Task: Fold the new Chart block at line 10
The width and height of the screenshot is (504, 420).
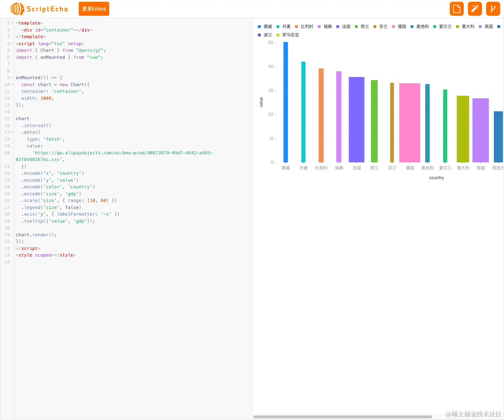Action: point(12,85)
